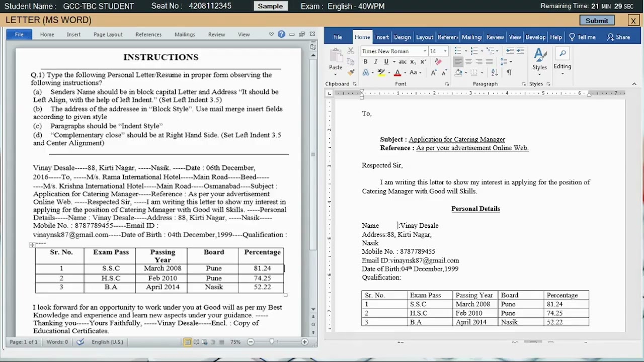Toggle subscript formatting
Screen dimensions: 644x362
[x=413, y=62]
